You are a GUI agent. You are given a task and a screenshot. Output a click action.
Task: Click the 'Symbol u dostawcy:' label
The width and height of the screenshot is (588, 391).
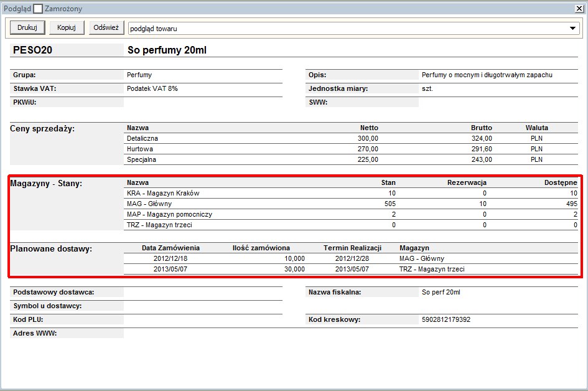tap(47, 306)
